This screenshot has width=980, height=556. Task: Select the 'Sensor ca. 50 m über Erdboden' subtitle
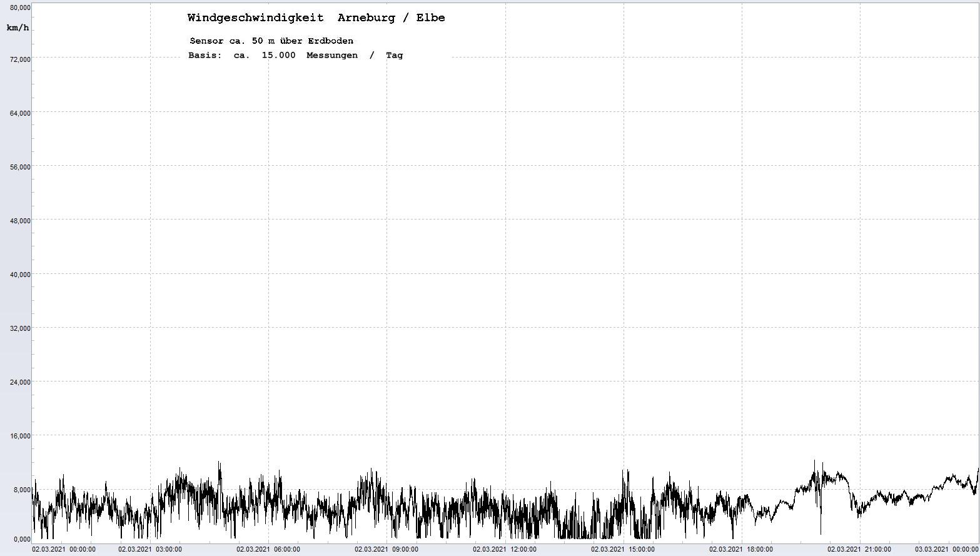[x=271, y=41]
